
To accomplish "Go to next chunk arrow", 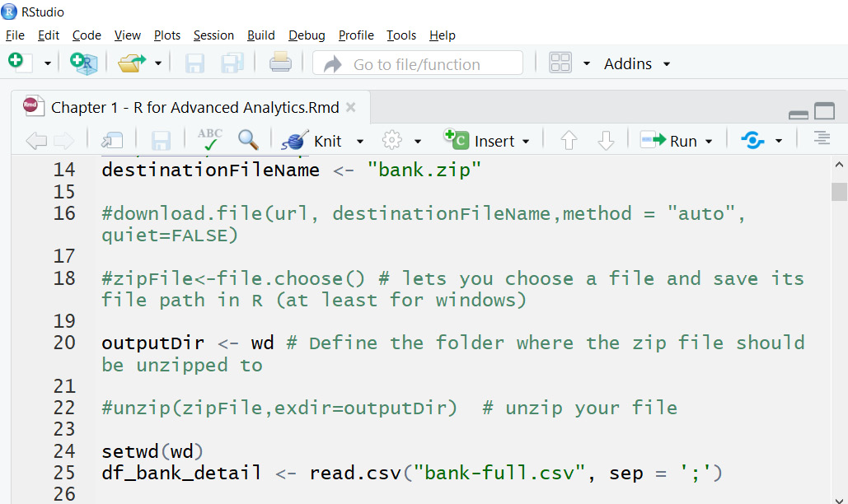I will click(x=606, y=141).
